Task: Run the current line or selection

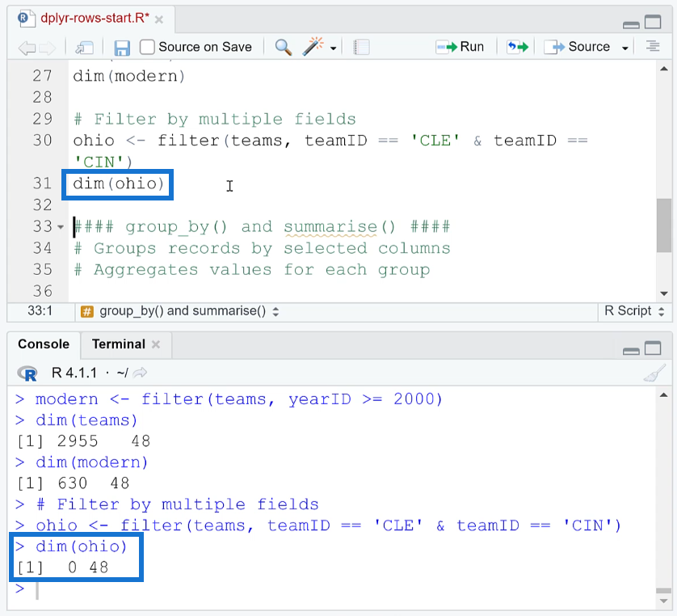Action: coord(460,47)
